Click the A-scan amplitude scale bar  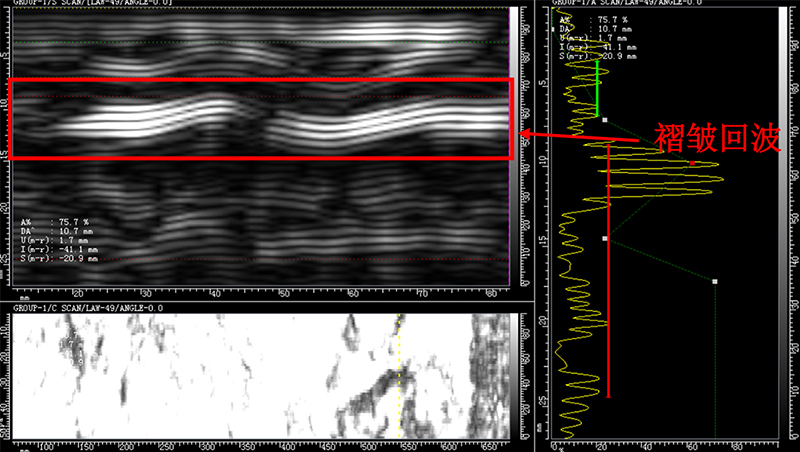[783, 223]
